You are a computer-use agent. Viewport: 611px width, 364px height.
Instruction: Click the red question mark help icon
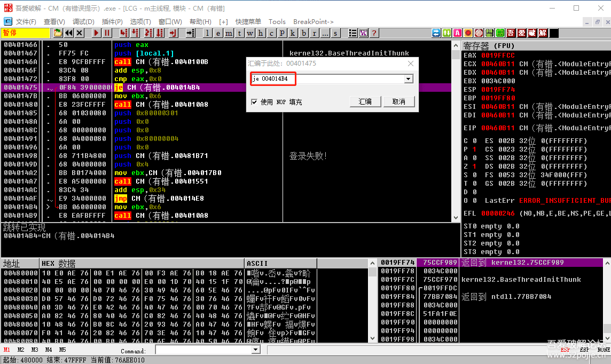(374, 33)
